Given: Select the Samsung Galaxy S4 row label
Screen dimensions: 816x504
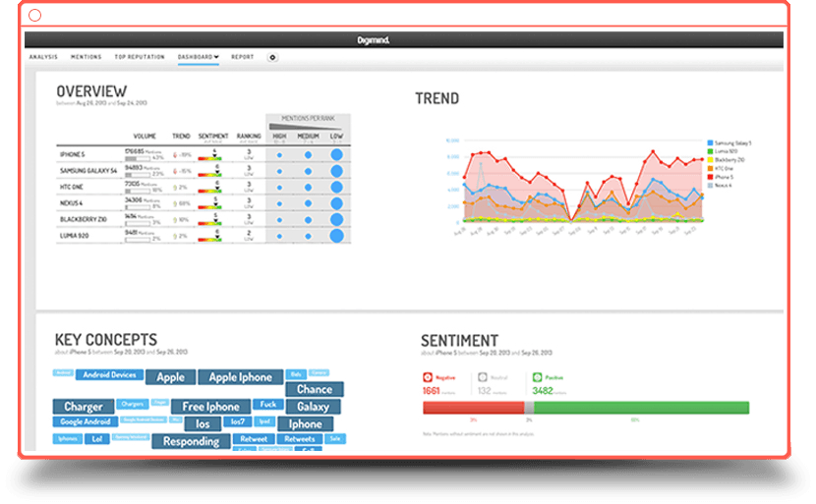Looking at the screenshot, I should pyautogui.click(x=88, y=171).
